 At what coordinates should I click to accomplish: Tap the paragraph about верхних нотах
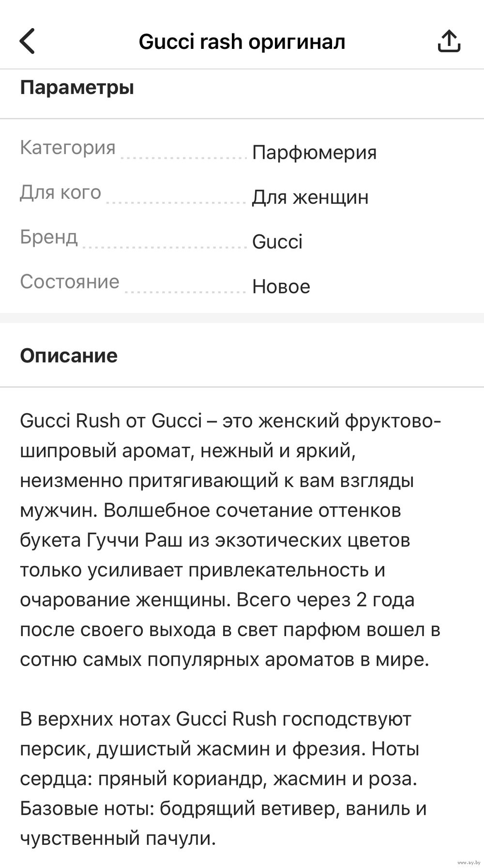223,778
